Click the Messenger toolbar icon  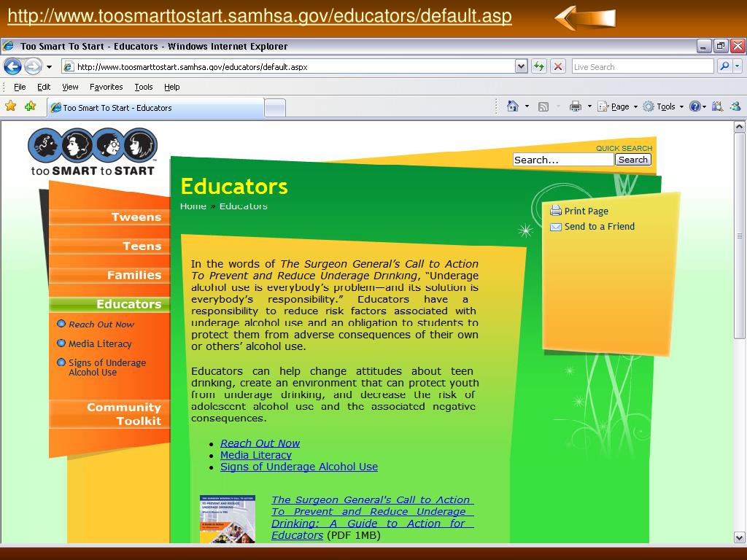[735, 106]
